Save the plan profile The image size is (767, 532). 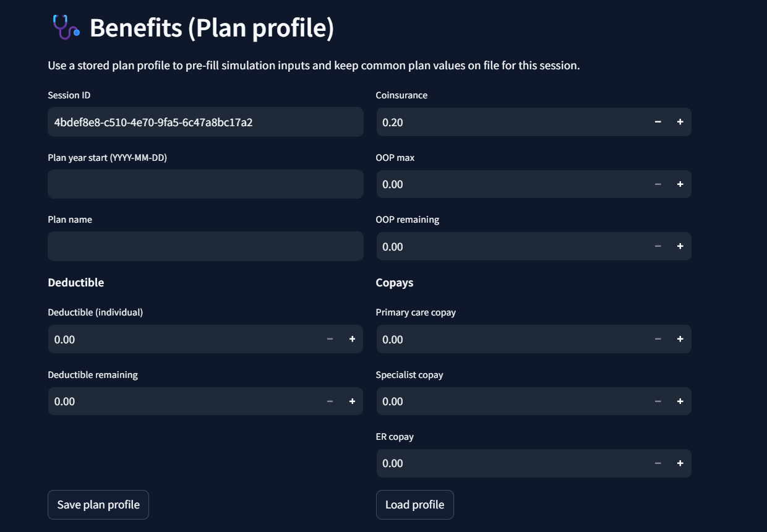pos(98,505)
